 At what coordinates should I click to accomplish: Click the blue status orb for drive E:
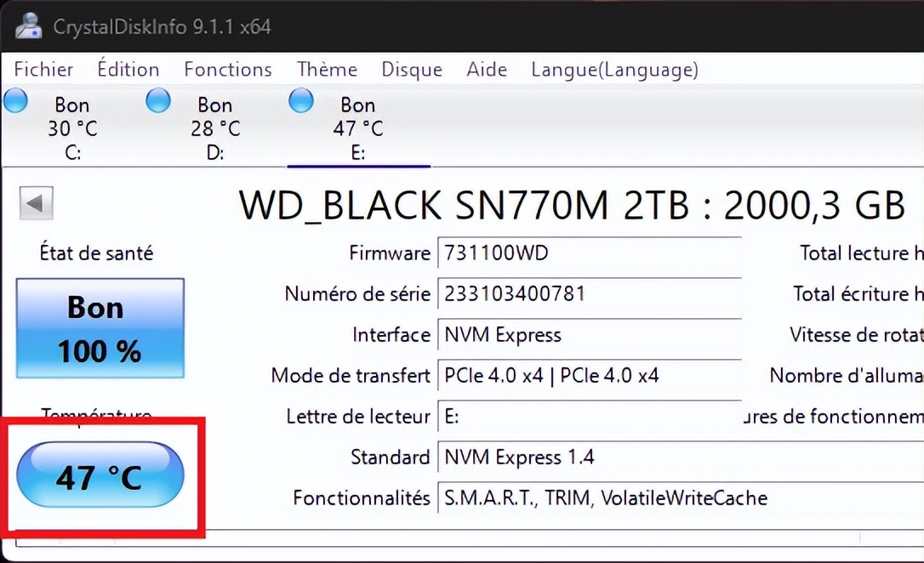pyautogui.click(x=301, y=100)
